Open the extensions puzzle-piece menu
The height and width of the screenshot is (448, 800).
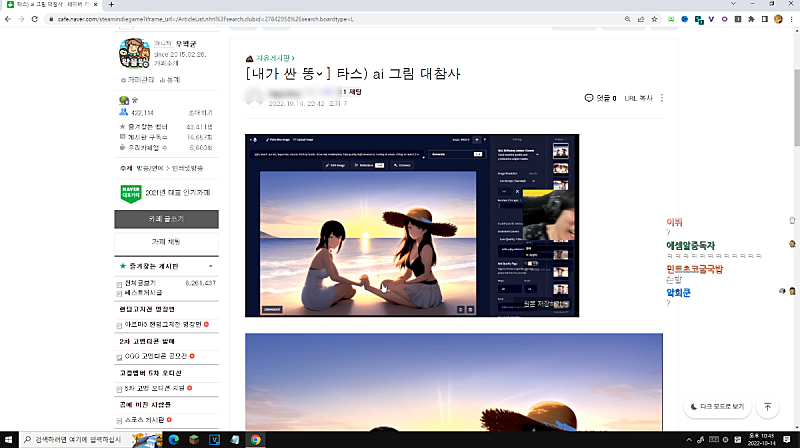point(751,19)
